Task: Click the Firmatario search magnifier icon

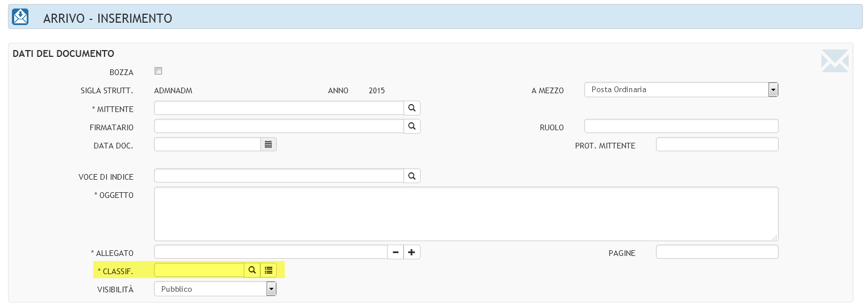Action: coord(412,126)
